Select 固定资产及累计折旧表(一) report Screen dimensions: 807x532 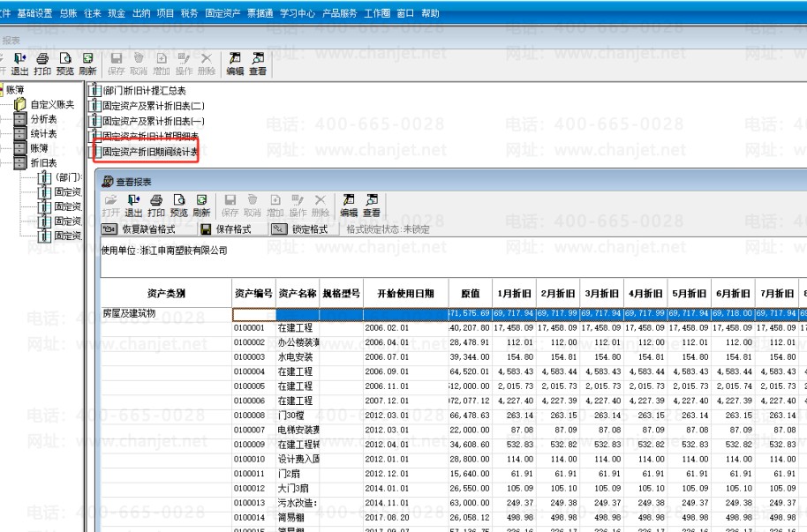pos(153,121)
